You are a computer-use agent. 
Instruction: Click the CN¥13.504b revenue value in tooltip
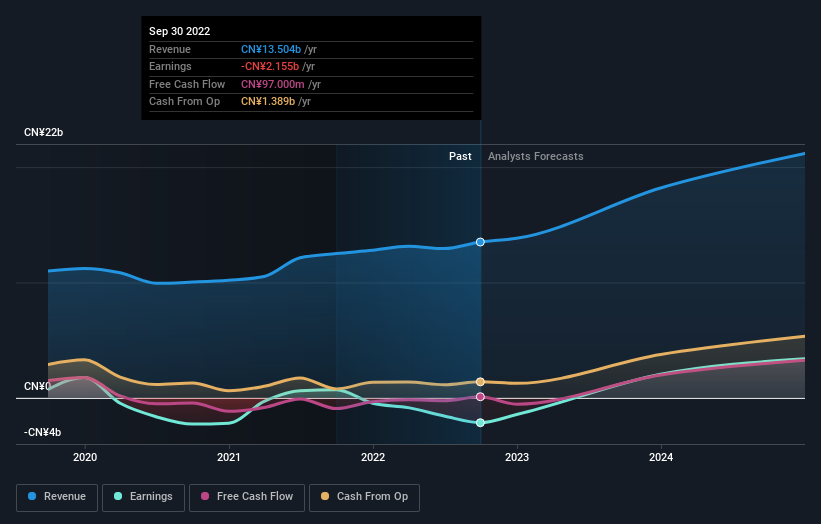271,49
